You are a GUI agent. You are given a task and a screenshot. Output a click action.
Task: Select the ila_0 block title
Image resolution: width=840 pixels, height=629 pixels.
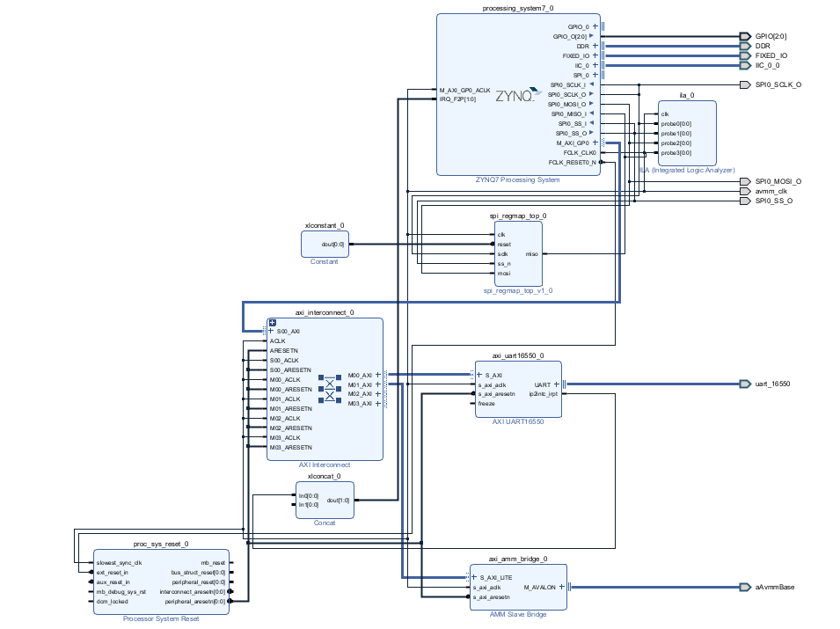pos(687,95)
